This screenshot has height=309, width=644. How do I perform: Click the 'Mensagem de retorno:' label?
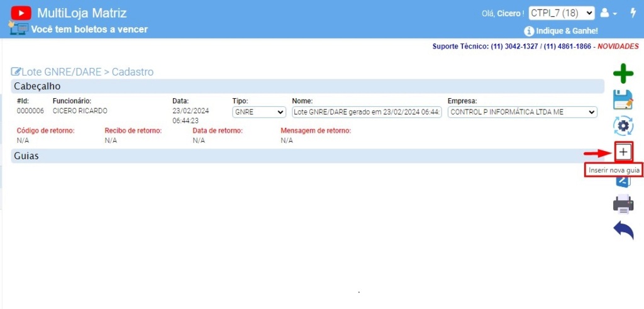coord(316,131)
